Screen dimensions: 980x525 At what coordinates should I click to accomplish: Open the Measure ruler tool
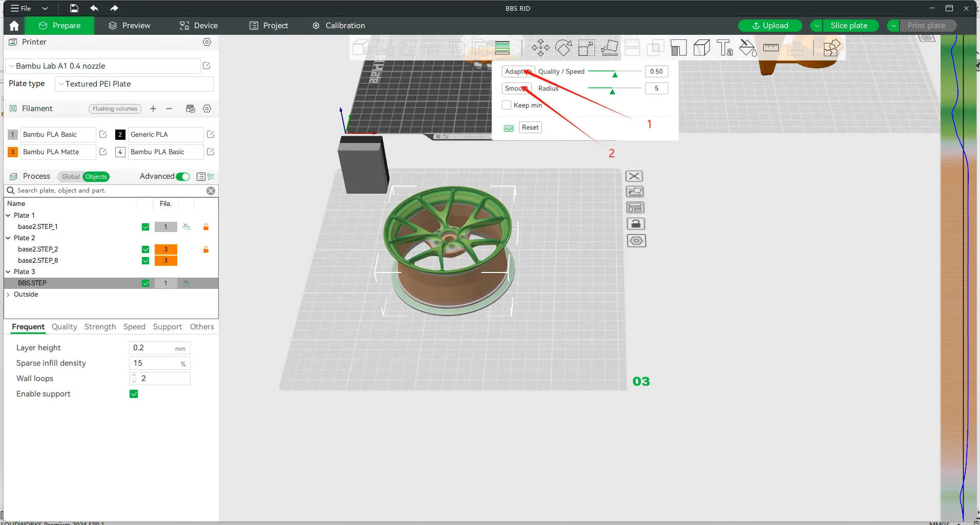[770, 48]
